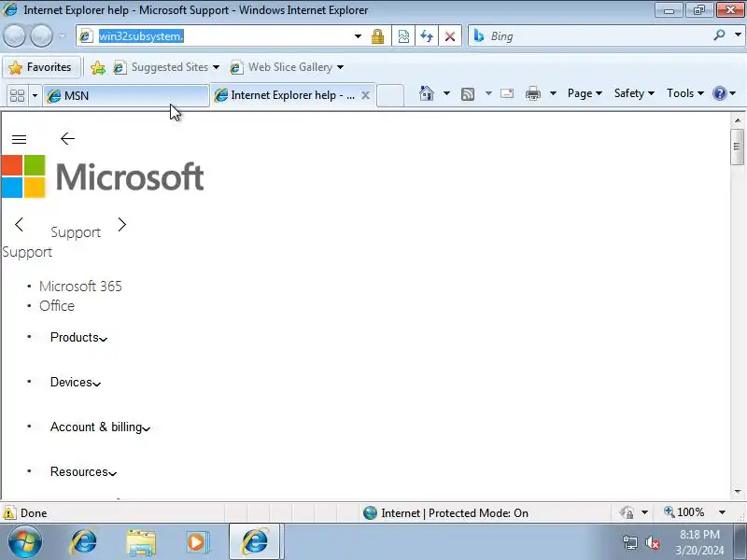Open the Safety menu
This screenshot has height=560, width=747.
click(x=634, y=93)
